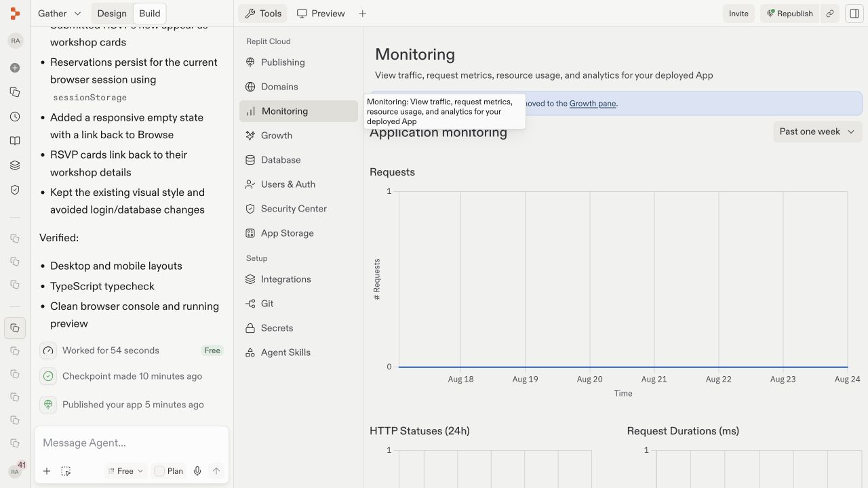Click 'Published your app 5 minutes ago' text

(133, 405)
